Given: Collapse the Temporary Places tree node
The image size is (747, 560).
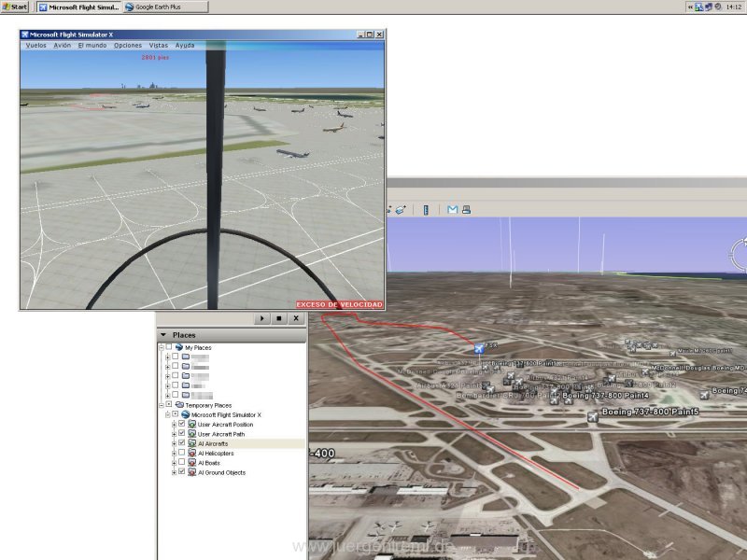Looking at the screenshot, I should [162, 406].
